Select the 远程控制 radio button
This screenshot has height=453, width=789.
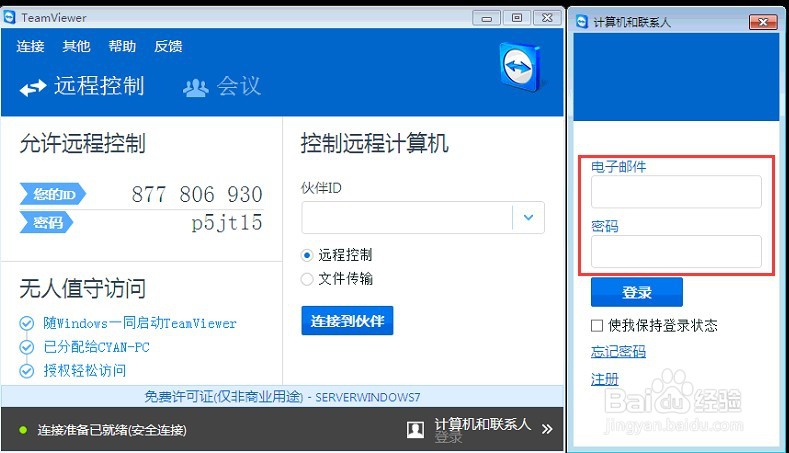(307, 255)
